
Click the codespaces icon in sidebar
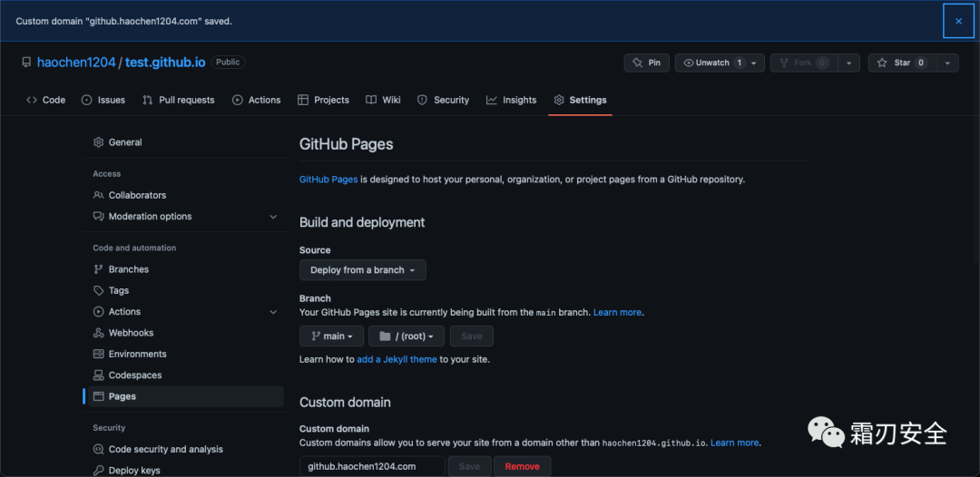98,375
